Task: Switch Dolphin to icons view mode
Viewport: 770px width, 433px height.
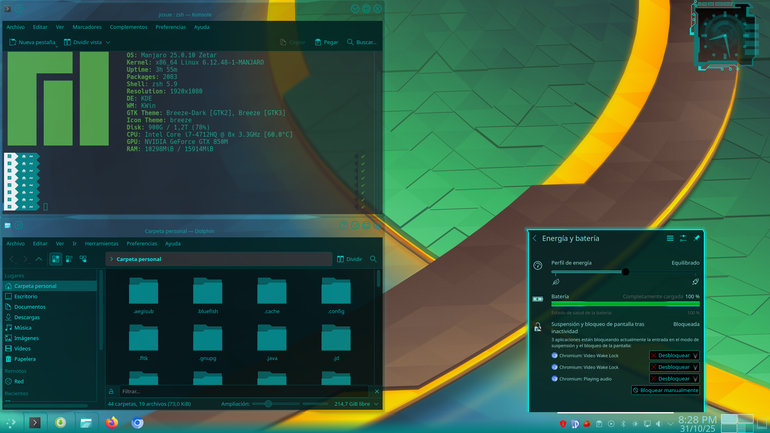Action: coord(55,259)
